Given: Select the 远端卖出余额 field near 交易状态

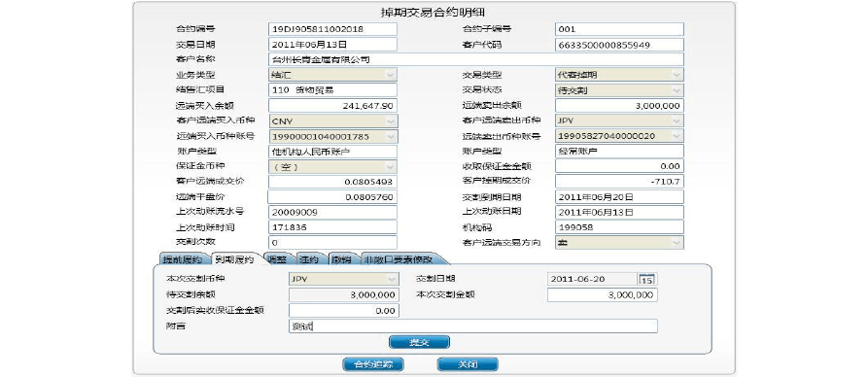Looking at the screenshot, I should point(619,105).
